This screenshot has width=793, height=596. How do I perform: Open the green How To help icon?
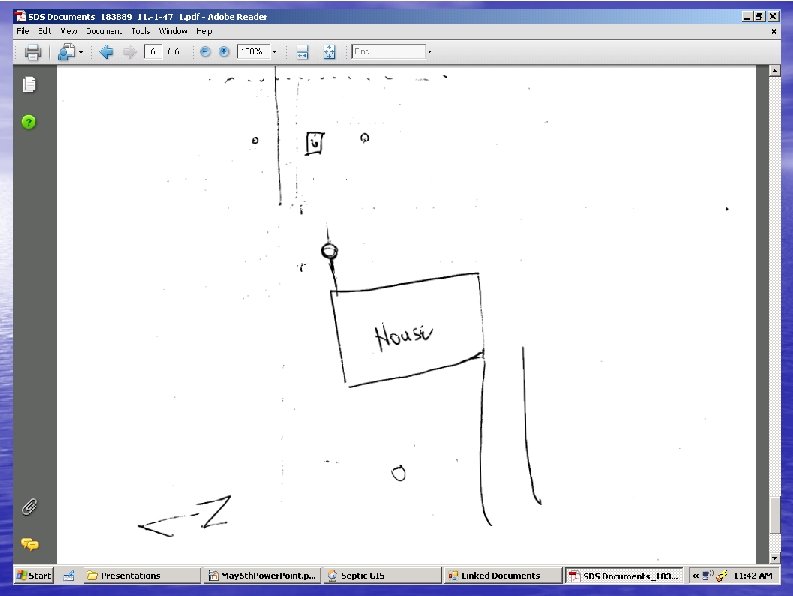[x=29, y=122]
